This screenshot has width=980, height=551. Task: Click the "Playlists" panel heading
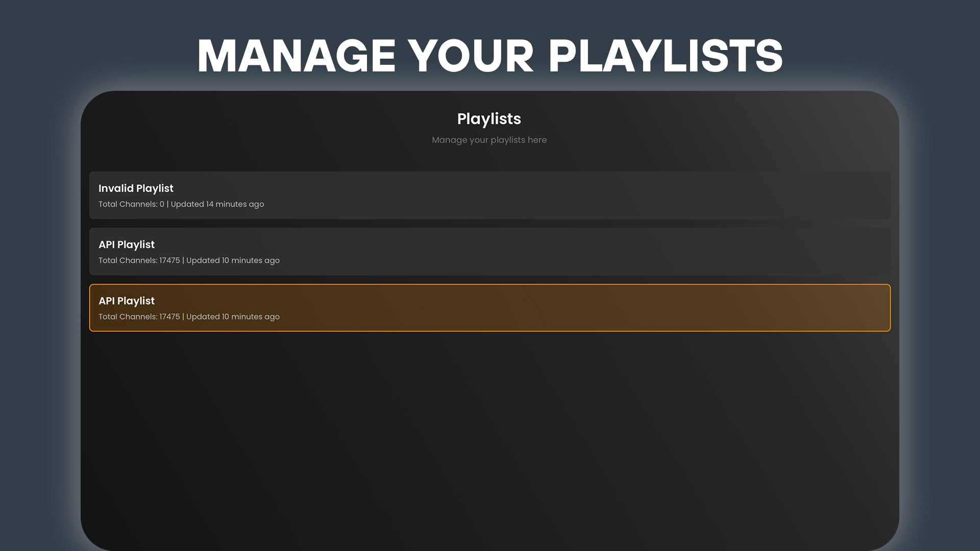[489, 119]
